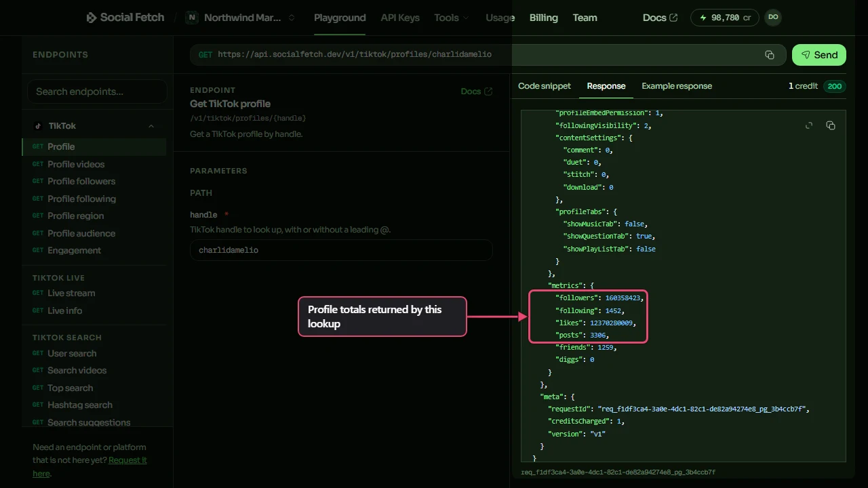The width and height of the screenshot is (868, 488).
Task: Click the 200 status badge
Action: click(x=834, y=86)
